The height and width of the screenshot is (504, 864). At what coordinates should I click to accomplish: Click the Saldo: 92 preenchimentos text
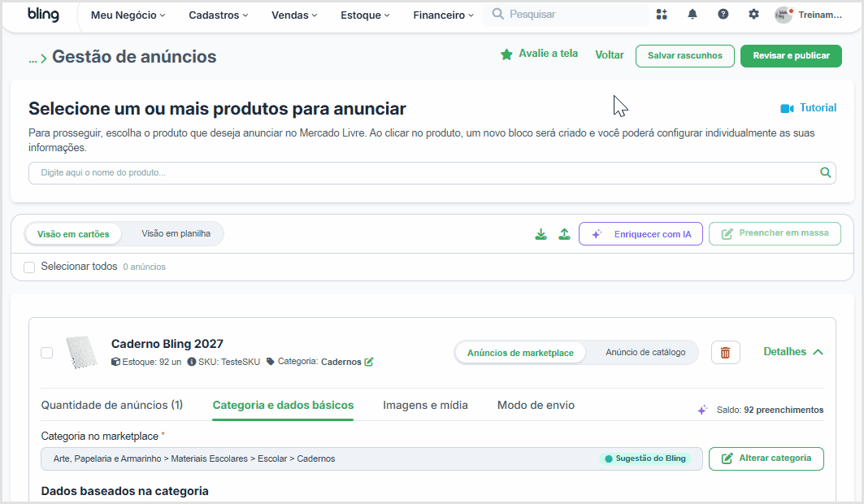tap(770, 410)
